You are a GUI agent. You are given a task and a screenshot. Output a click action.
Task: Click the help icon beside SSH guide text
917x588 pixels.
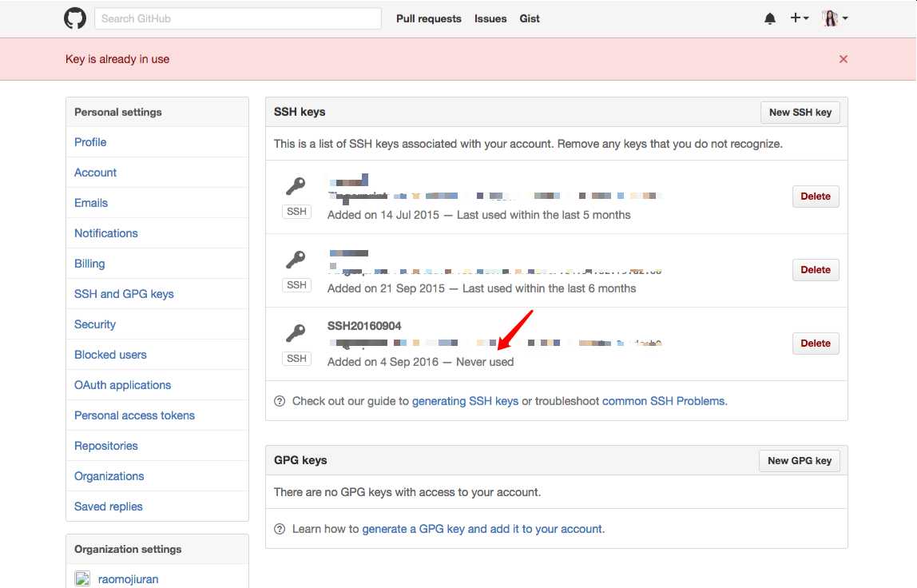pos(280,401)
